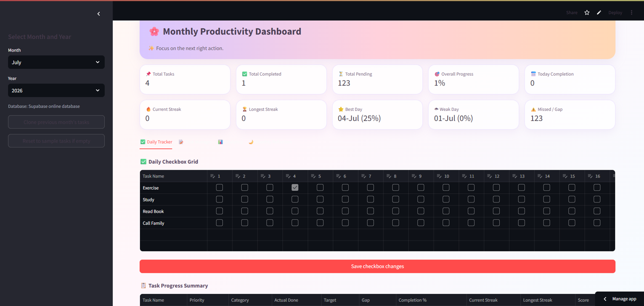644x306 pixels.
Task: Click the editable icon in day 13 column header
Action: click(515, 176)
